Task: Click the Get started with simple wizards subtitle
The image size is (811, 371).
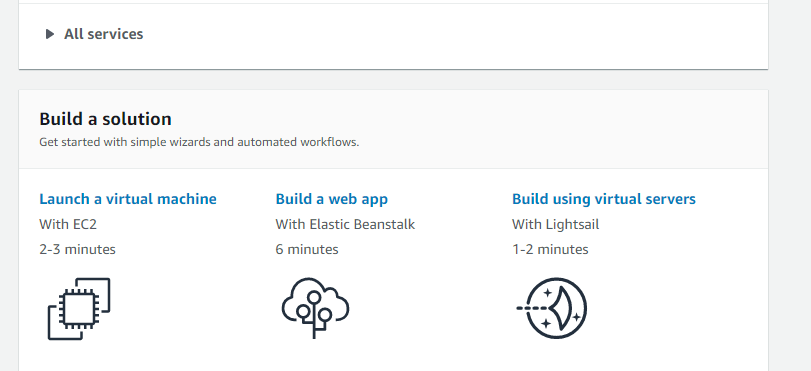Action: click(199, 142)
